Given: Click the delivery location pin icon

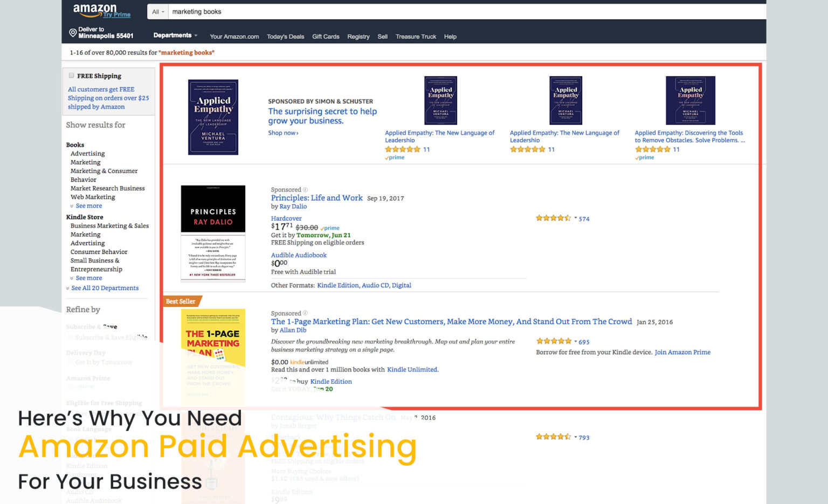Looking at the screenshot, I should click(x=73, y=32).
